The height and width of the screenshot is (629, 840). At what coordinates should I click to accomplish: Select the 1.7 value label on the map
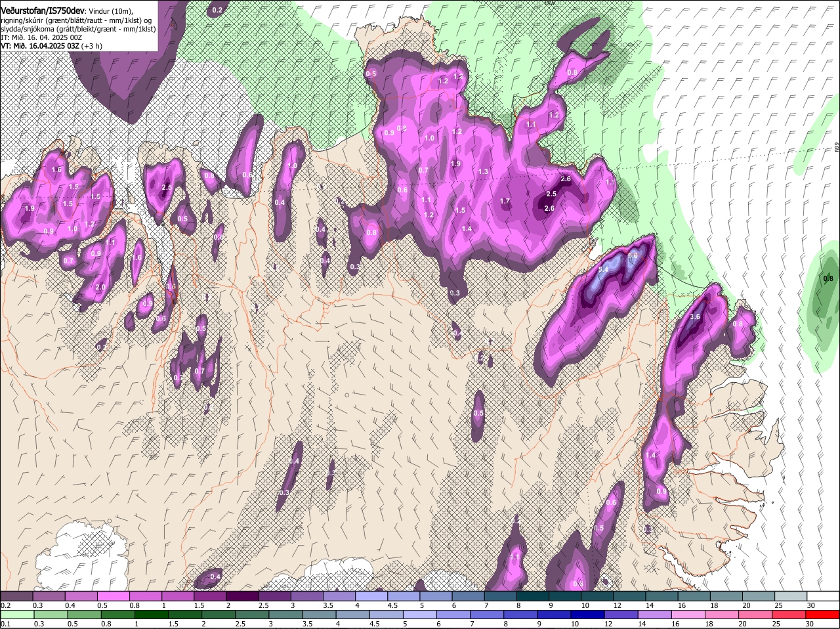[x=505, y=201]
